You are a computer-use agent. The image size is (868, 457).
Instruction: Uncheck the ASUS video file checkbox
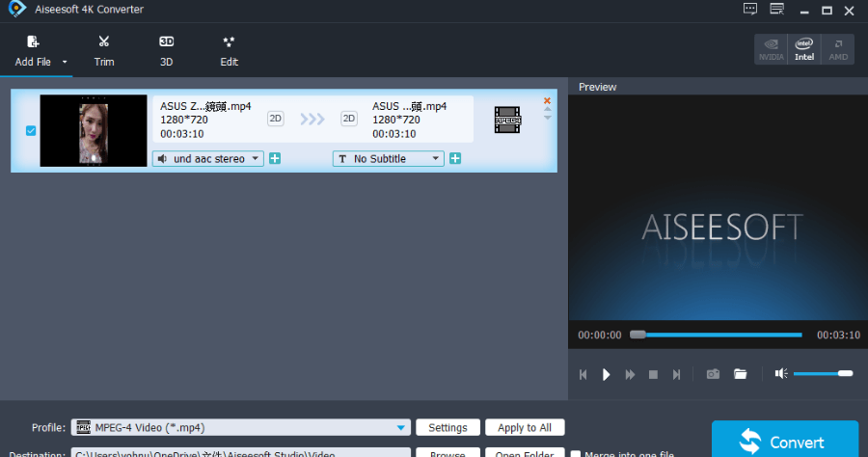click(x=31, y=130)
